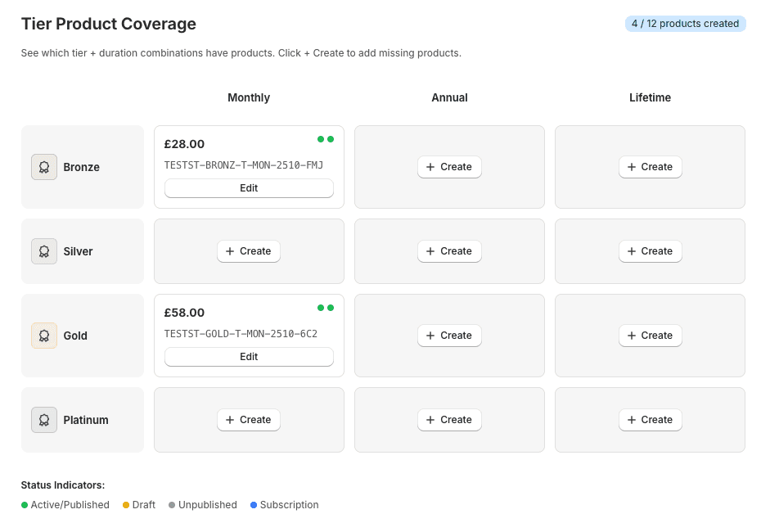
Task: Click the Gold tier label
Action: pos(75,336)
